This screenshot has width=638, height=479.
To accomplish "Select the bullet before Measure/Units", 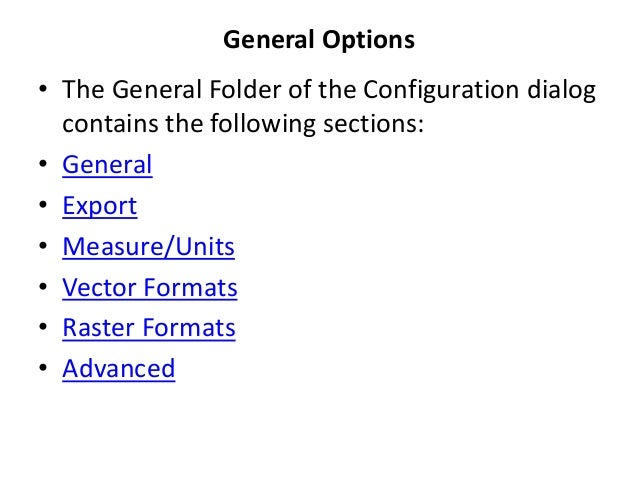I will coord(43,245).
